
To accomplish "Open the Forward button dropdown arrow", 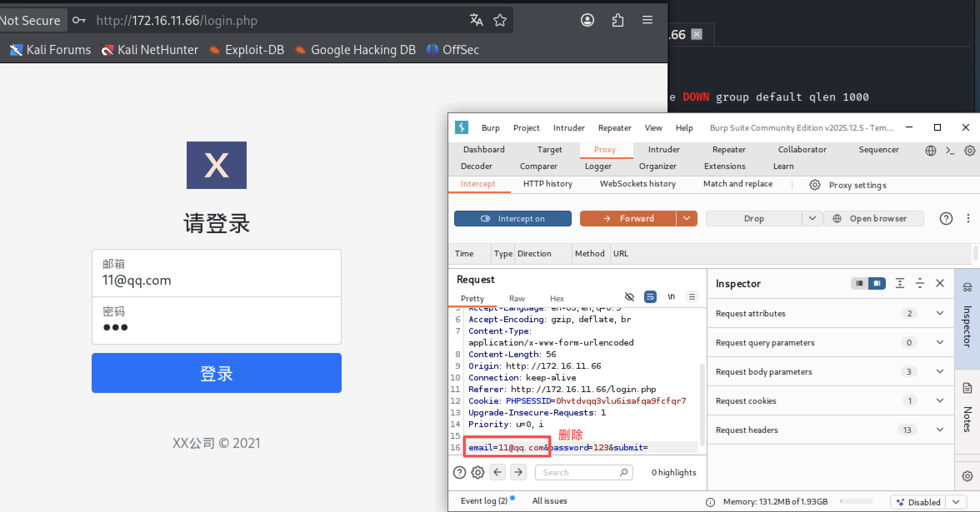I will tap(687, 219).
